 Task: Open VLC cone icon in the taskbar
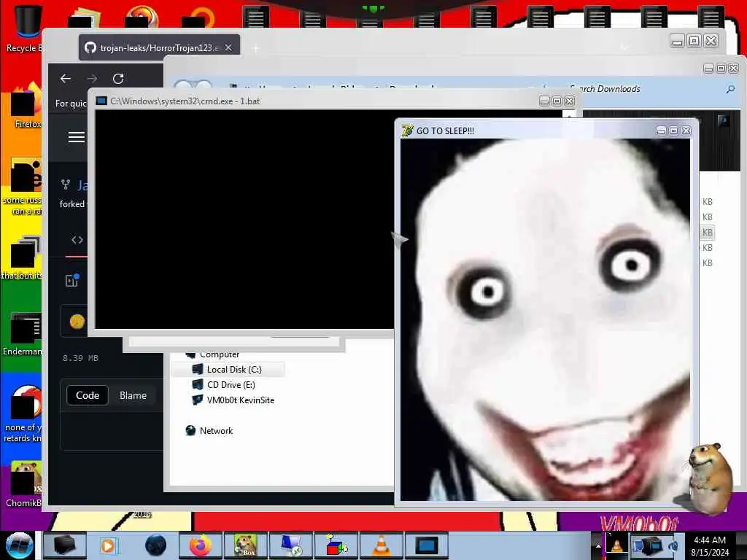[x=381, y=545]
